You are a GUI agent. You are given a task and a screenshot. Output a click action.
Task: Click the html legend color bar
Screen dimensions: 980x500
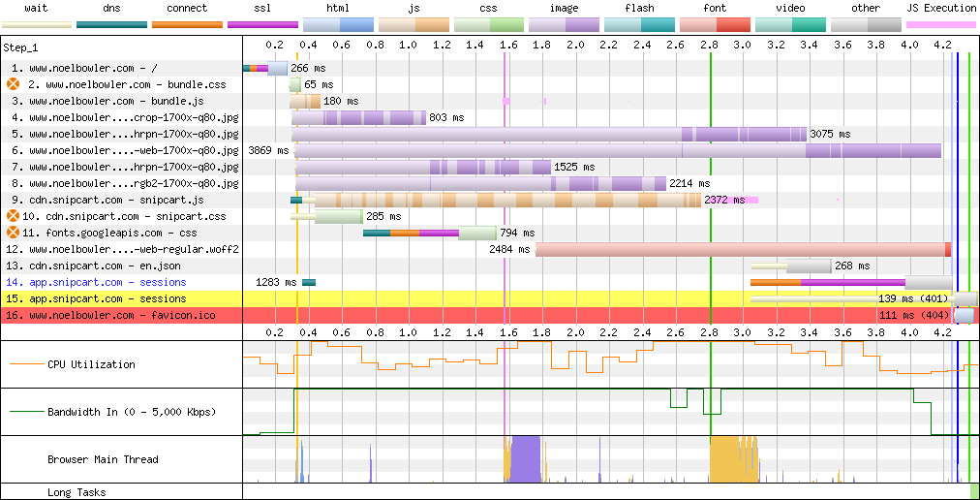(x=338, y=25)
